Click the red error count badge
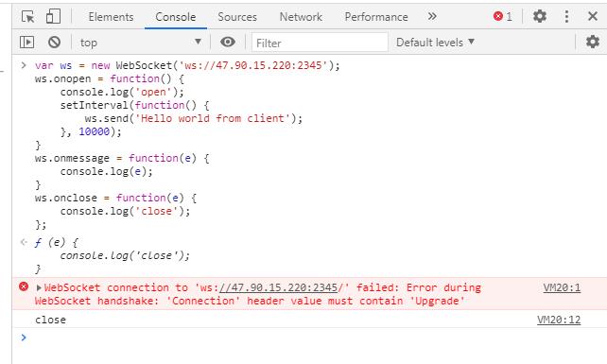The image size is (607, 364). pos(502,16)
